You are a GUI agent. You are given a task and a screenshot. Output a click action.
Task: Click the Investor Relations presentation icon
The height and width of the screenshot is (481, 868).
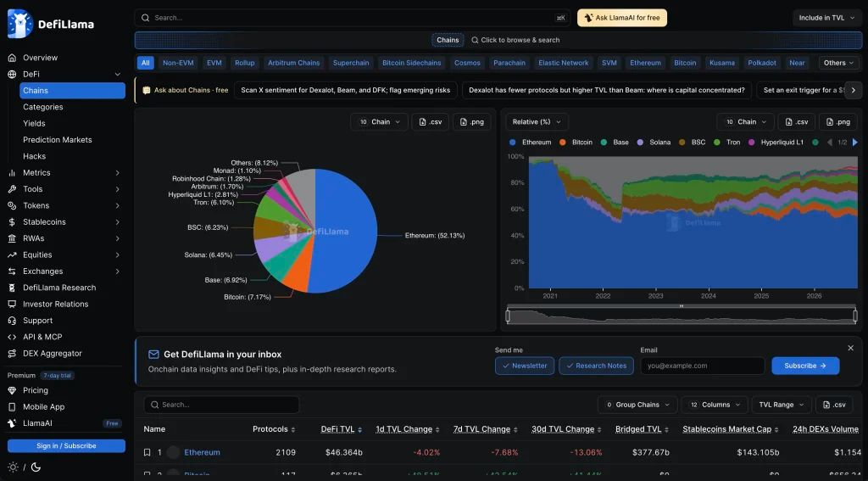[x=12, y=305]
